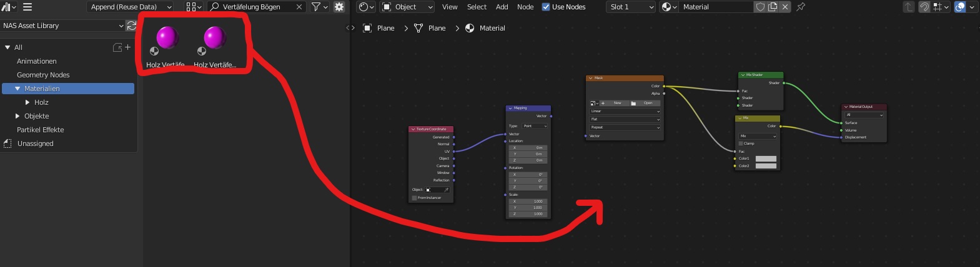Image resolution: width=980 pixels, height=267 pixels.
Task: Click the Color1 swatch in Mix node
Action: pyautogui.click(x=766, y=158)
